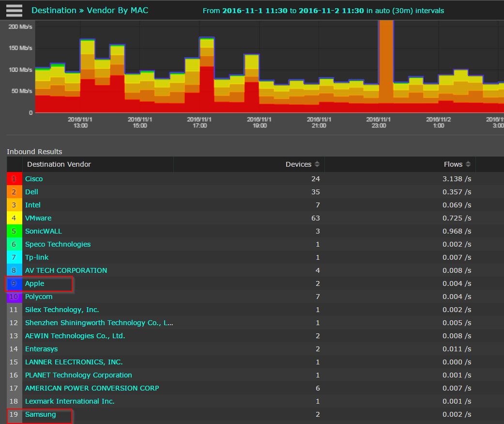Viewport: 504px width, 424px height.
Task: Open the hamburger menu icon
Action: pos(14,10)
